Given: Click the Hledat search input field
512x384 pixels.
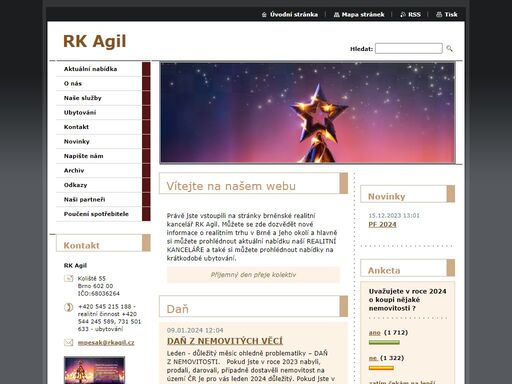Looking at the screenshot, I should (x=409, y=49).
